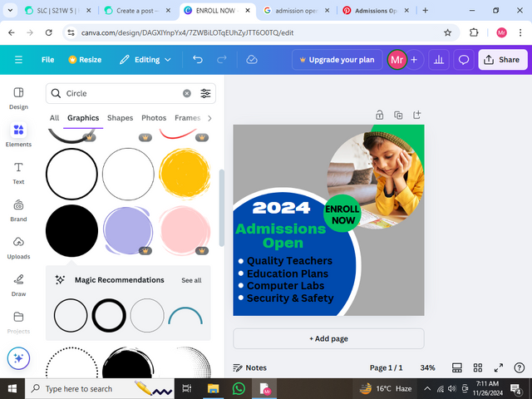The width and height of the screenshot is (532, 399).
Task: Open the Text sidebar panel
Action: point(18,174)
